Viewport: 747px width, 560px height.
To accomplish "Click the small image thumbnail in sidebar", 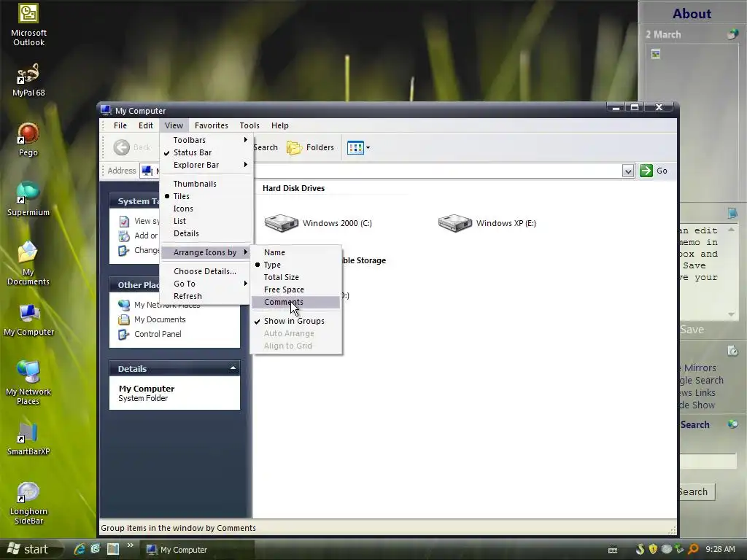I will (x=656, y=54).
